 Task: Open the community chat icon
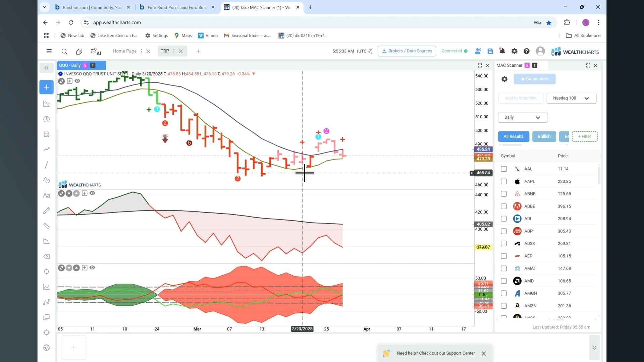478,51
